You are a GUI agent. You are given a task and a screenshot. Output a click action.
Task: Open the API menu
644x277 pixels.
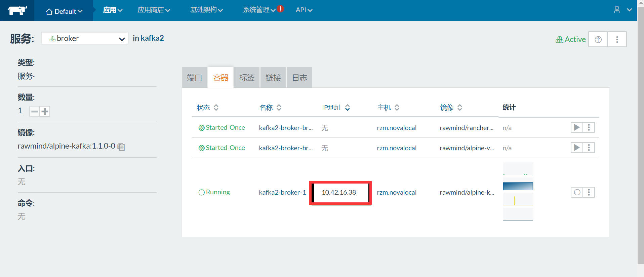(x=304, y=10)
